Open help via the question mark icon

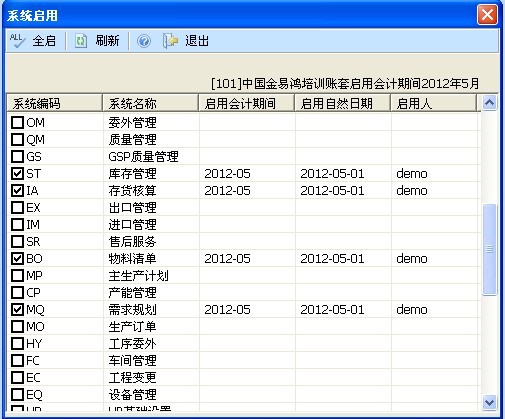click(144, 41)
